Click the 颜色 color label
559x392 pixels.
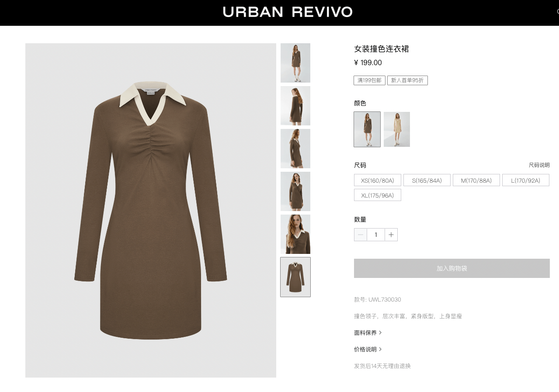(360, 103)
